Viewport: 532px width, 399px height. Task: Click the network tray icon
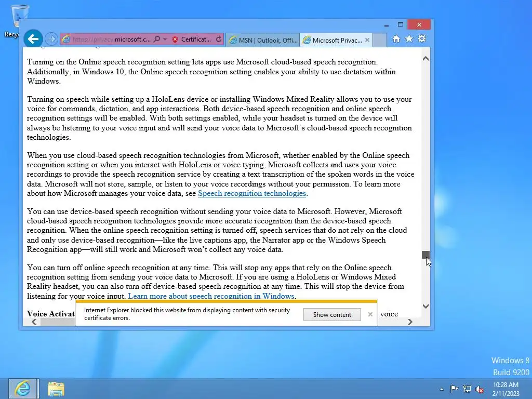[467, 389]
